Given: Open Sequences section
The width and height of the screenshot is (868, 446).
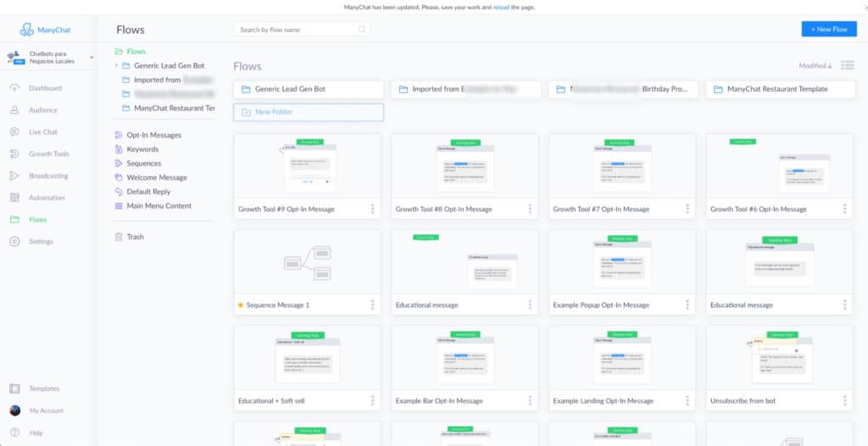Looking at the screenshot, I should click(x=143, y=164).
